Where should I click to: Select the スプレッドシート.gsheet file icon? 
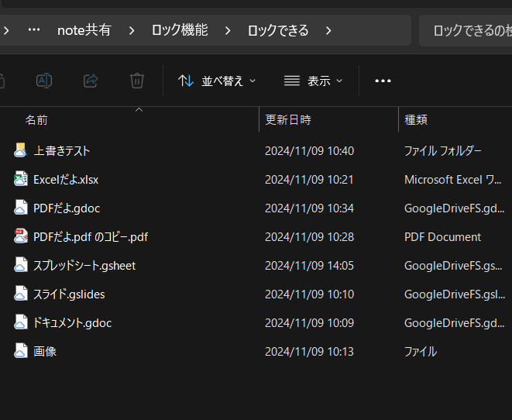click(x=21, y=265)
